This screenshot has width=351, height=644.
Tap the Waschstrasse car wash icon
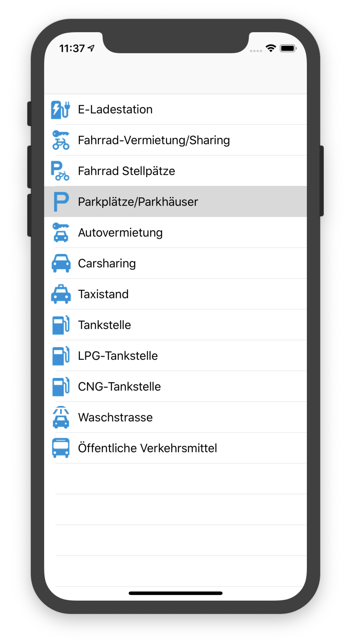[x=61, y=418]
